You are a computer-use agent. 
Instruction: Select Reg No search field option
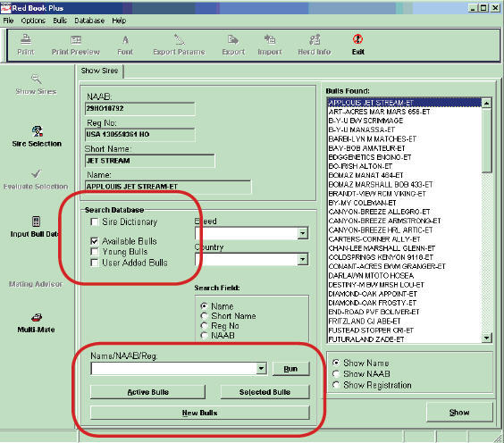pos(204,326)
